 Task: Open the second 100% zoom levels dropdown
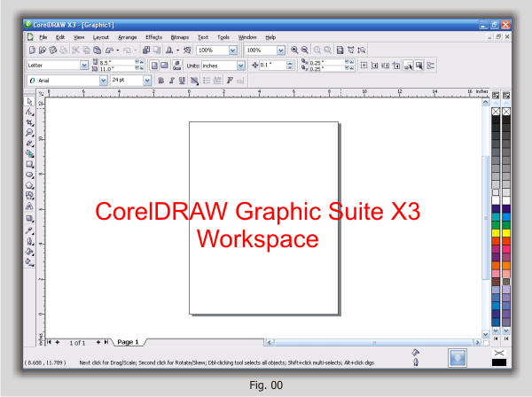280,51
